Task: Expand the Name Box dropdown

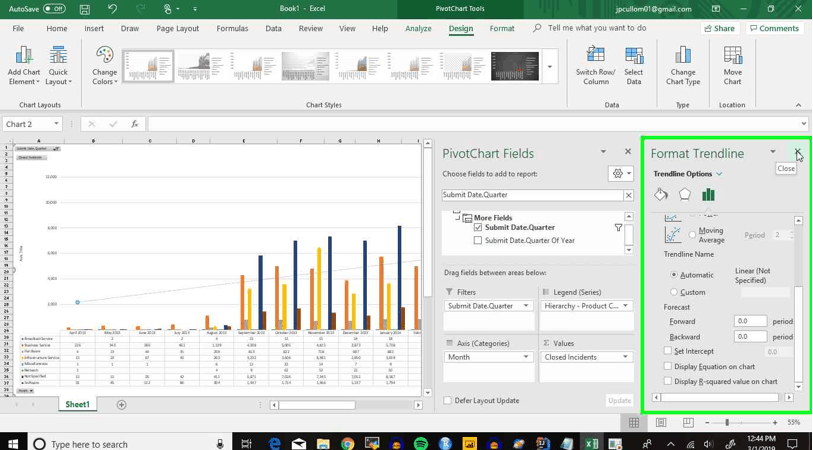Action: (56, 124)
